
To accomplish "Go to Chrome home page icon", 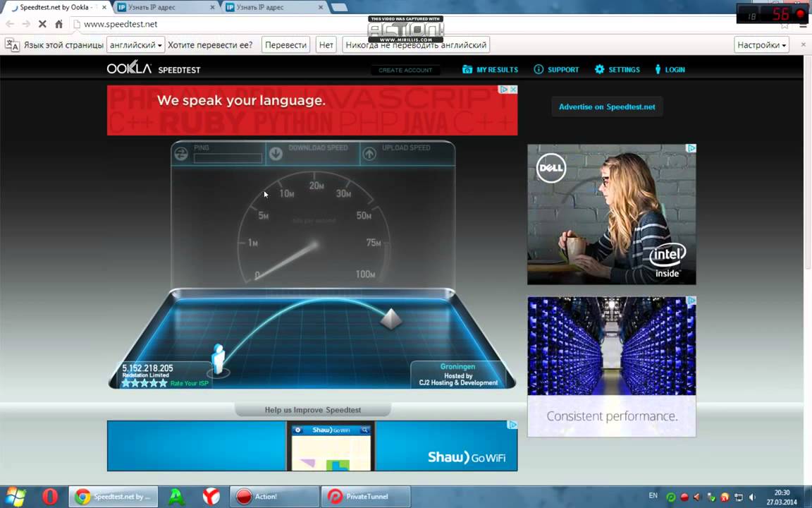I will (59, 24).
